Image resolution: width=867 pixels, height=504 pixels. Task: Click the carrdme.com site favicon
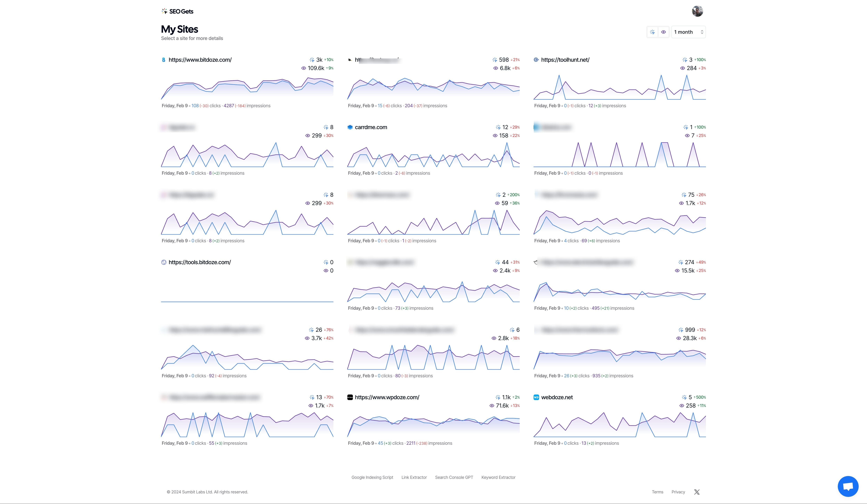(x=350, y=127)
